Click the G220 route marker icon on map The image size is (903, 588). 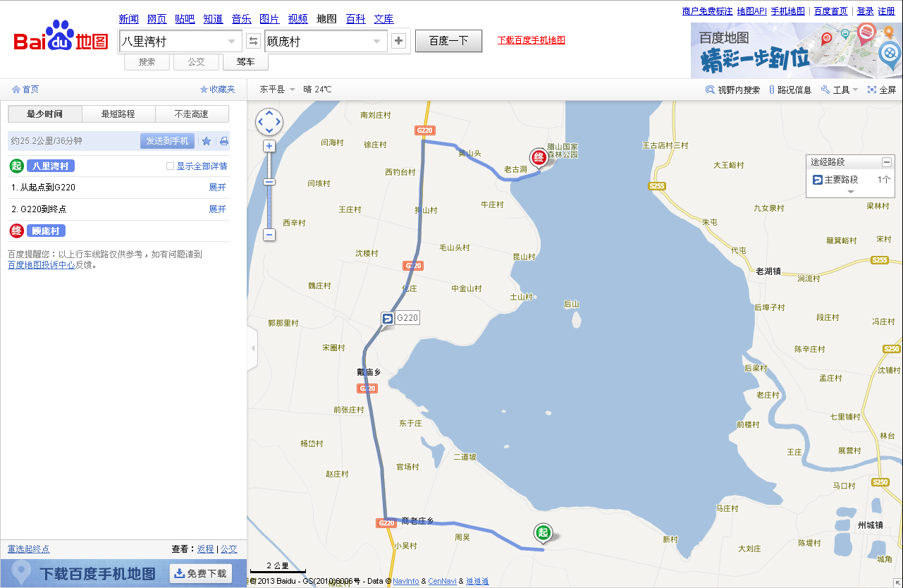pos(387,319)
